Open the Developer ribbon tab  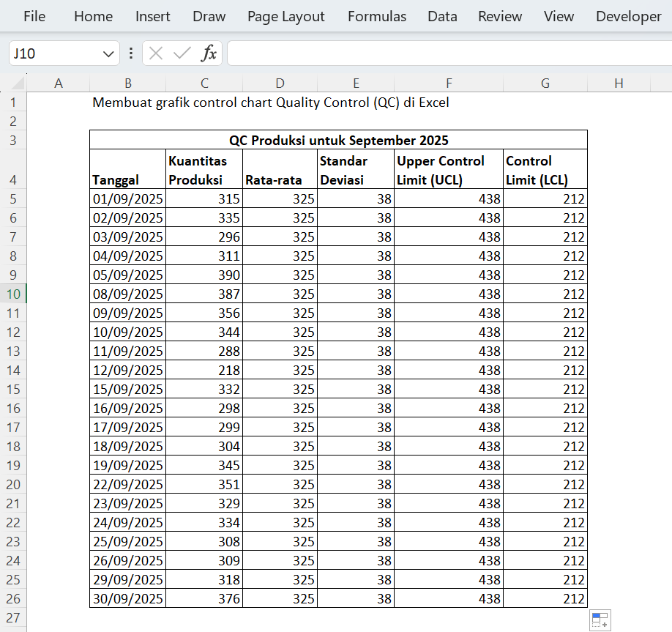tap(628, 16)
